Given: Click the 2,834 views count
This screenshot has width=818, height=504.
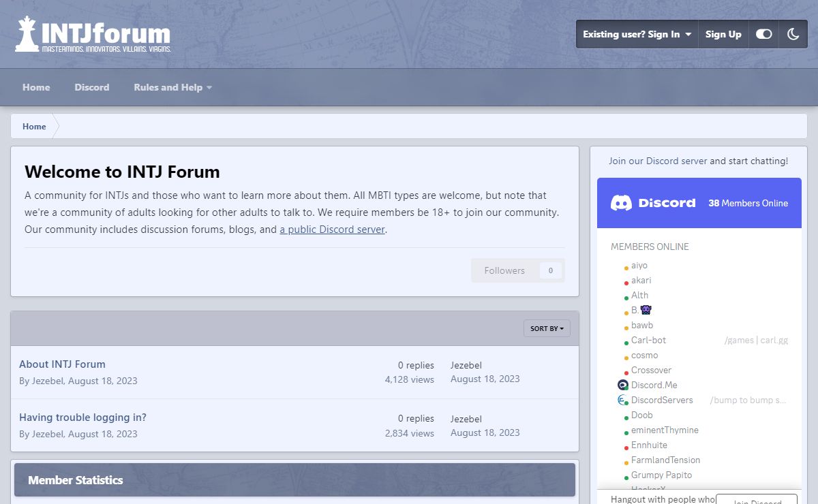Looking at the screenshot, I should click(x=409, y=433).
